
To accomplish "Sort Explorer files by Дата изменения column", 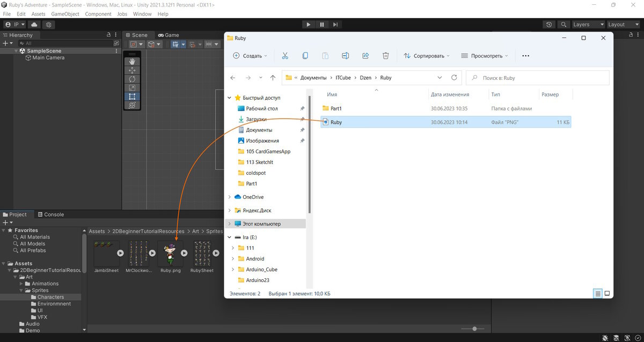I will tap(450, 94).
